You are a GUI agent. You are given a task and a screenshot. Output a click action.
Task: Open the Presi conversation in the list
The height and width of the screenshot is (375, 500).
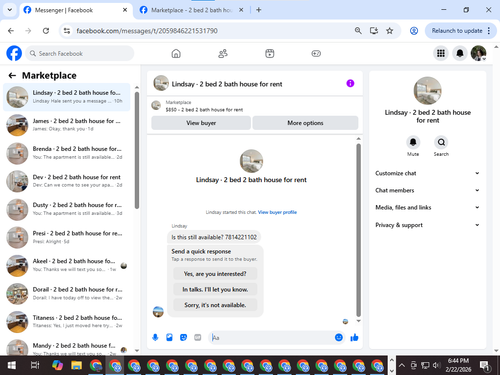67,237
